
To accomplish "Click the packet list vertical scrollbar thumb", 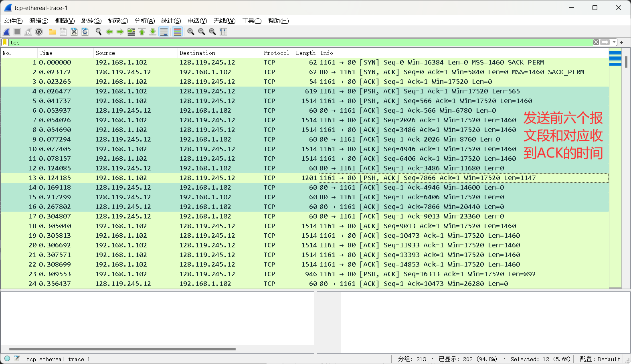I will tap(626, 62).
